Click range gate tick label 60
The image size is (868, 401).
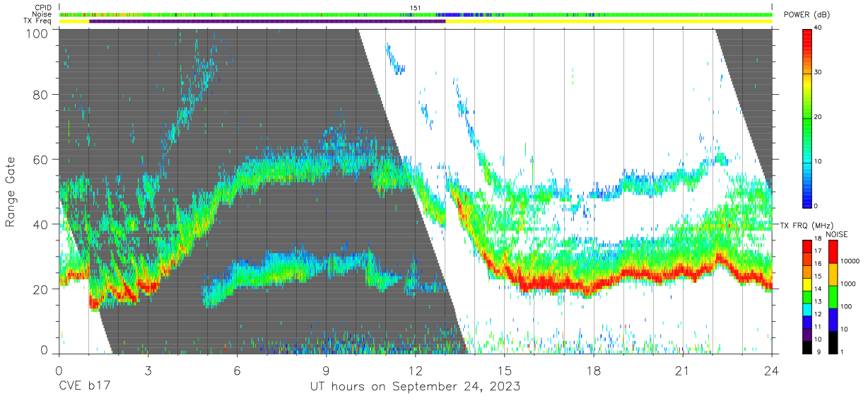41,160
